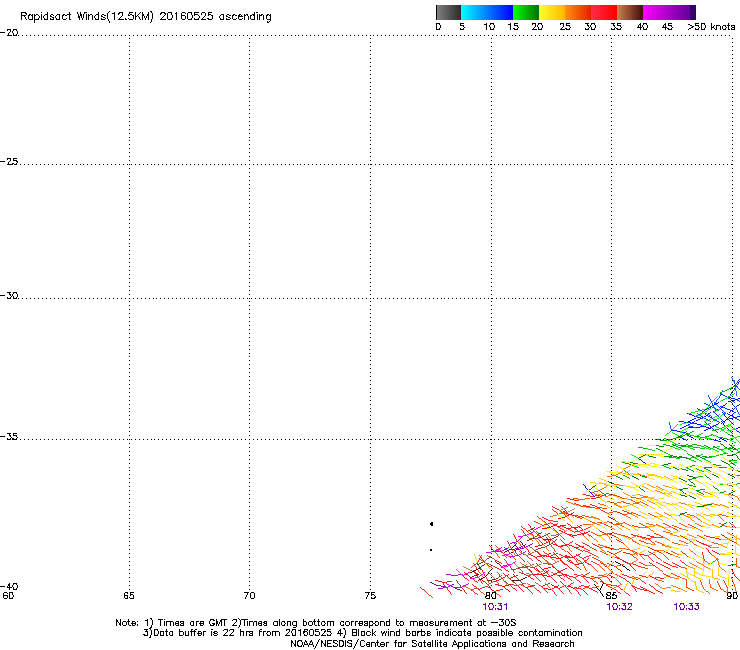The width and height of the screenshot is (740, 650).
Task: Click the '-40' latitude axis label
Action: coord(9,587)
